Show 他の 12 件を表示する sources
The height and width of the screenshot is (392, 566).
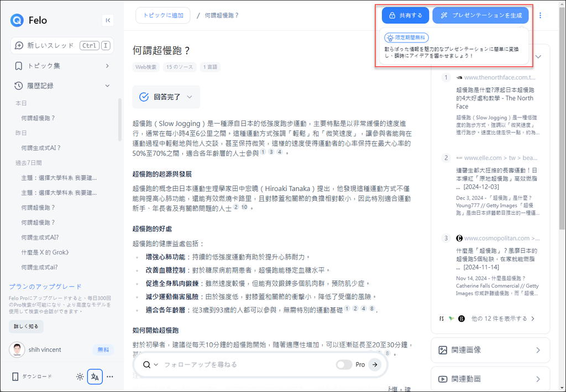pos(503,319)
